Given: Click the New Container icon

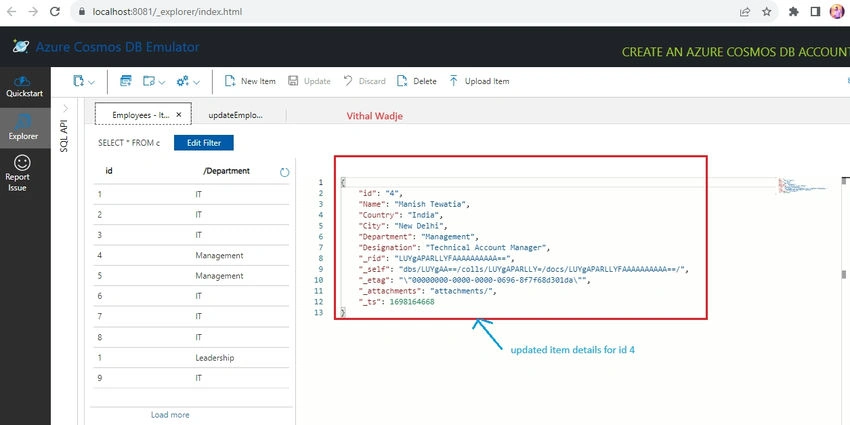Looking at the screenshot, I should (78, 81).
